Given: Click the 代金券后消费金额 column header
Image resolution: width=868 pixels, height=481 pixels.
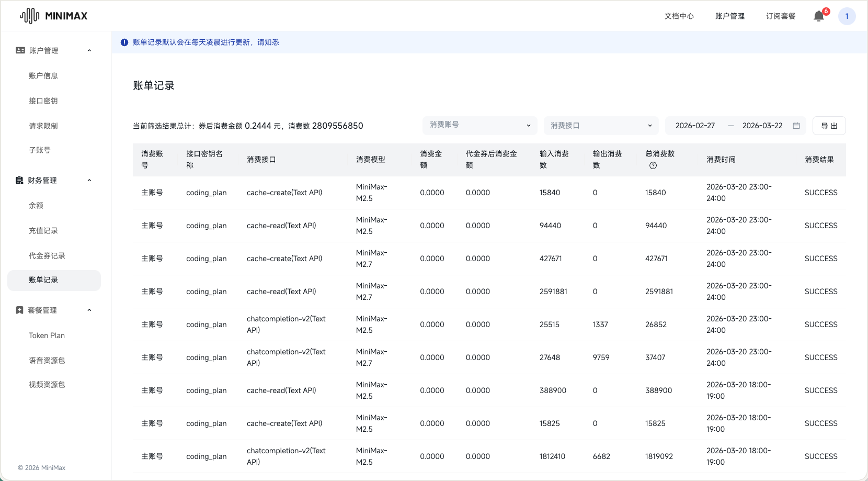Looking at the screenshot, I should point(492,160).
